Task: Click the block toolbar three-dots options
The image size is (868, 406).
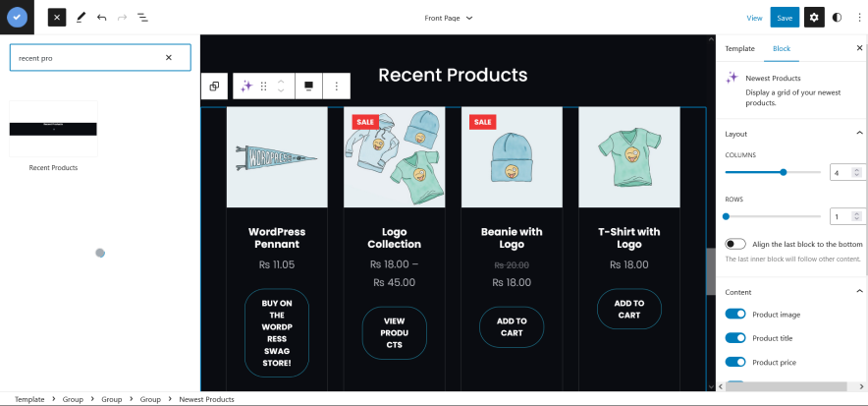Action: (x=336, y=87)
